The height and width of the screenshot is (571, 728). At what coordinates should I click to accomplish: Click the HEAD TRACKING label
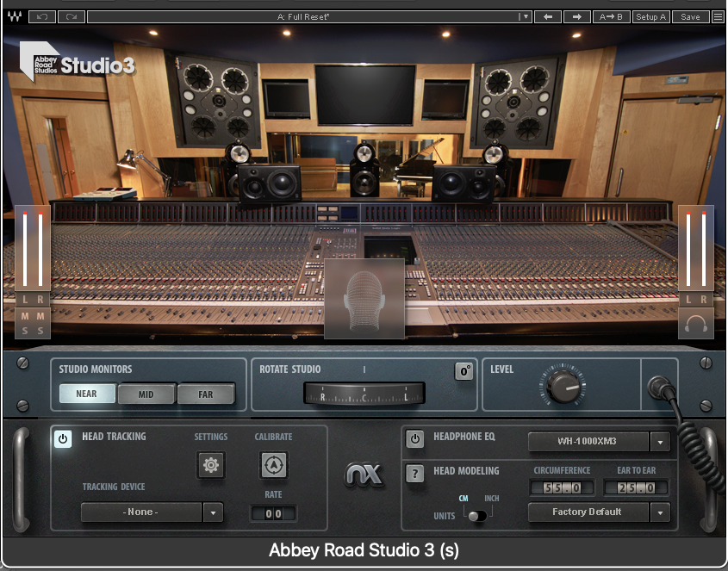[114, 437]
